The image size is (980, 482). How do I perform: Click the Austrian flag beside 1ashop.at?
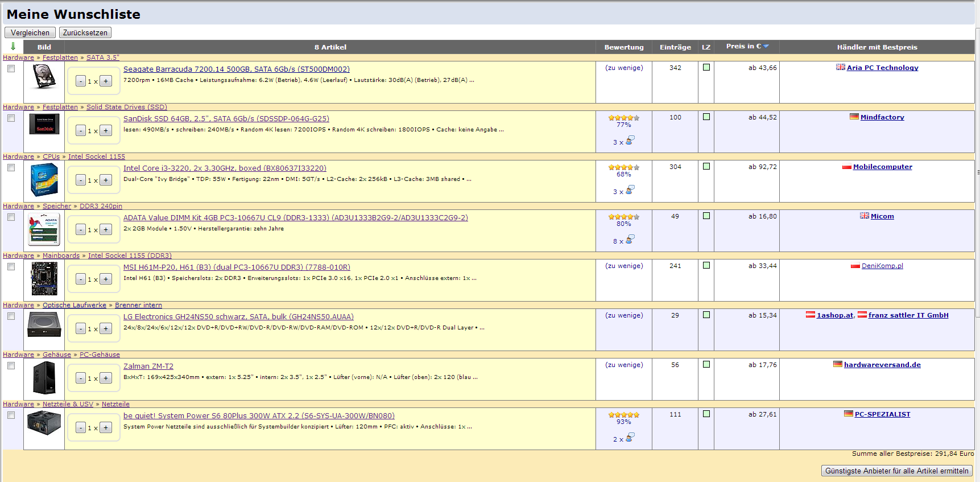coord(810,315)
